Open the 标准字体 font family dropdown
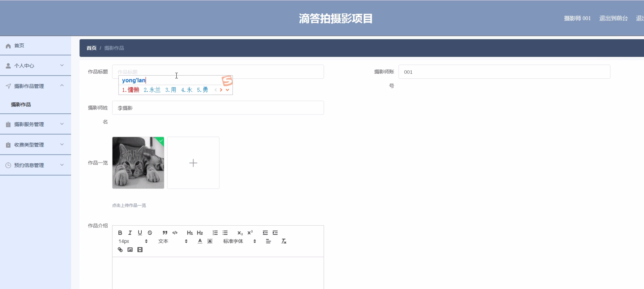The image size is (644, 289). (x=239, y=241)
